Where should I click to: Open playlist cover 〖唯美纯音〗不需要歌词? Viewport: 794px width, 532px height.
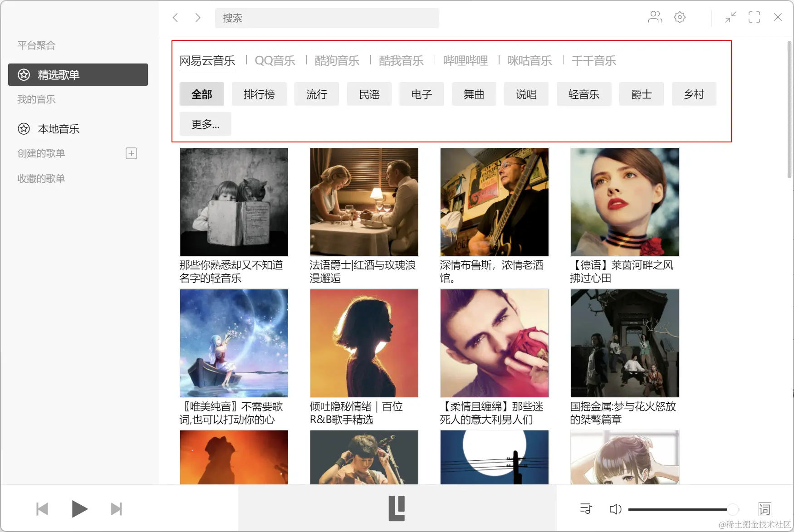click(x=234, y=343)
